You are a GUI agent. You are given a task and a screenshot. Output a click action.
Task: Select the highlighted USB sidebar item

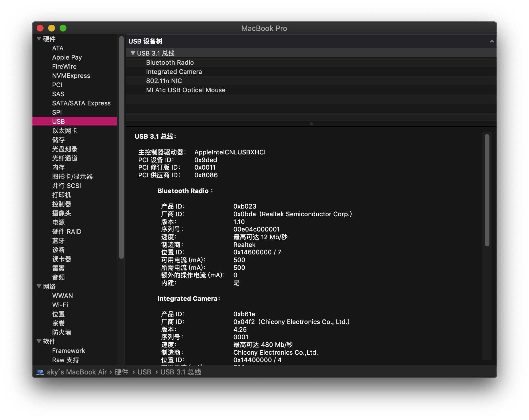click(x=75, y=121)
